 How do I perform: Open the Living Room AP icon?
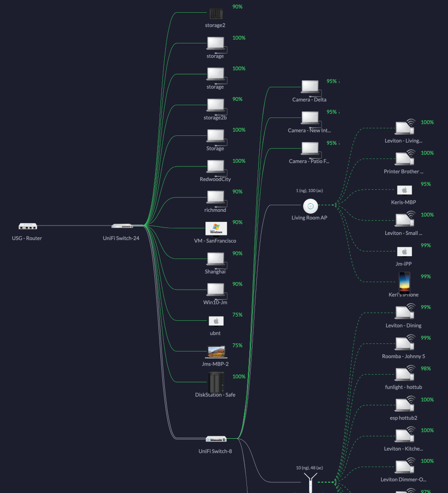tap(311, 206)
